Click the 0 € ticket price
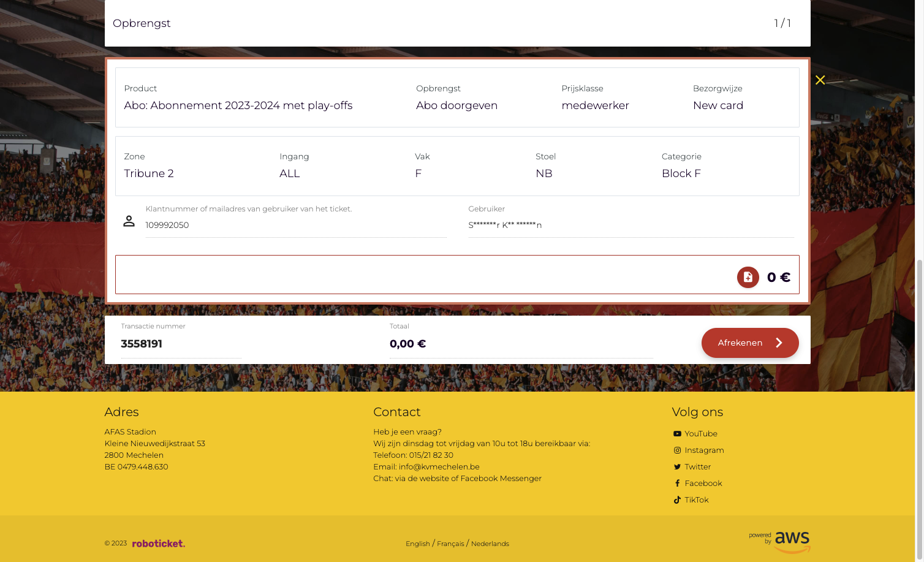 779,277
